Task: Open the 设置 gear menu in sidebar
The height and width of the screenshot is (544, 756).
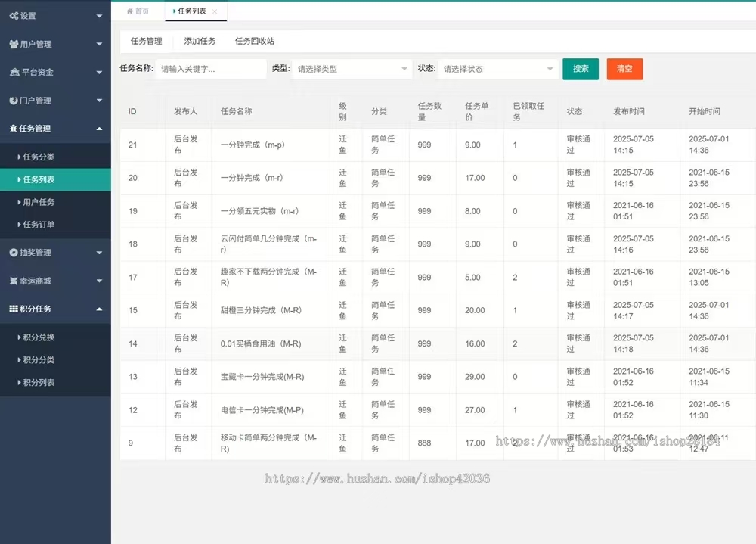Action: [14, 15]
